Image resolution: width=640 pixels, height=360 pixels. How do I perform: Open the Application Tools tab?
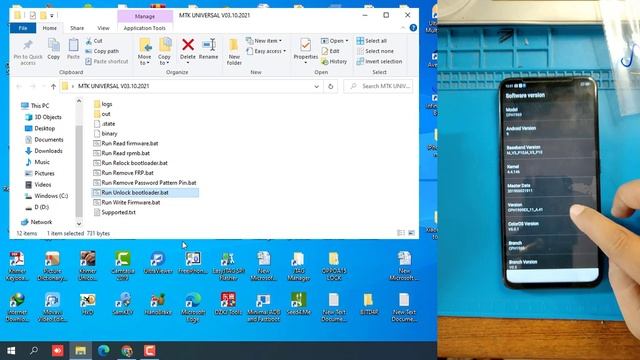click(x=144, y=28)
